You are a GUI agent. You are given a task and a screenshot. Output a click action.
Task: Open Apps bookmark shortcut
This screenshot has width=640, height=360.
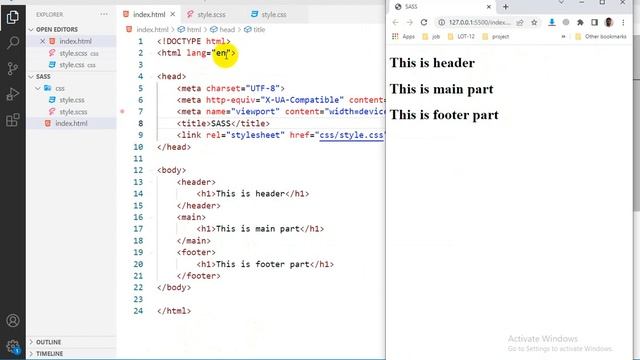[x=403, y=36]
